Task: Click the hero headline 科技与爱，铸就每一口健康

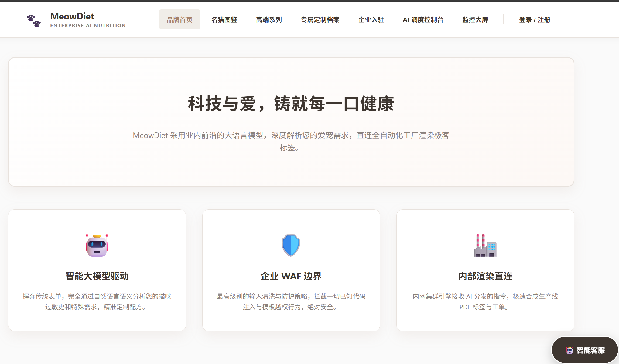Action: [x=291, y=104]
